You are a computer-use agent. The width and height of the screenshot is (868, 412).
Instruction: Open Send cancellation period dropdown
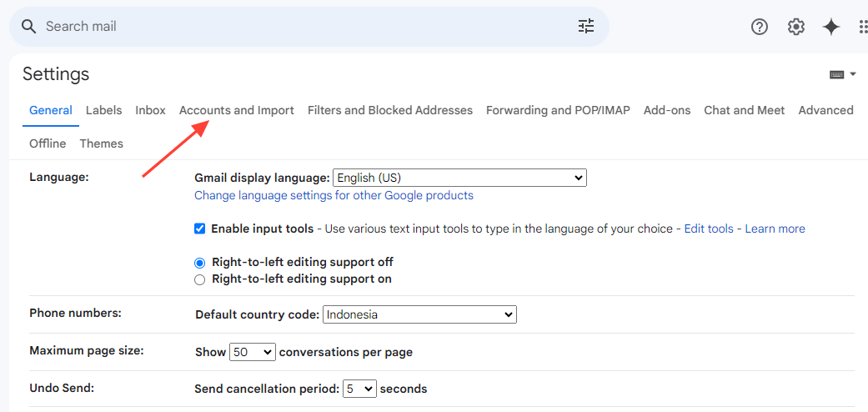pyautogui.click(x=360, y=389)
